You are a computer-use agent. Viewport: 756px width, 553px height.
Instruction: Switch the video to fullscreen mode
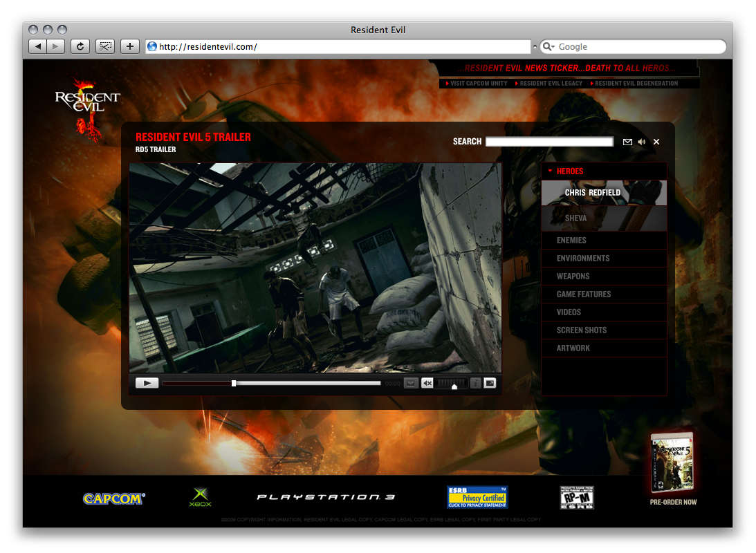(x=490, y=383)
